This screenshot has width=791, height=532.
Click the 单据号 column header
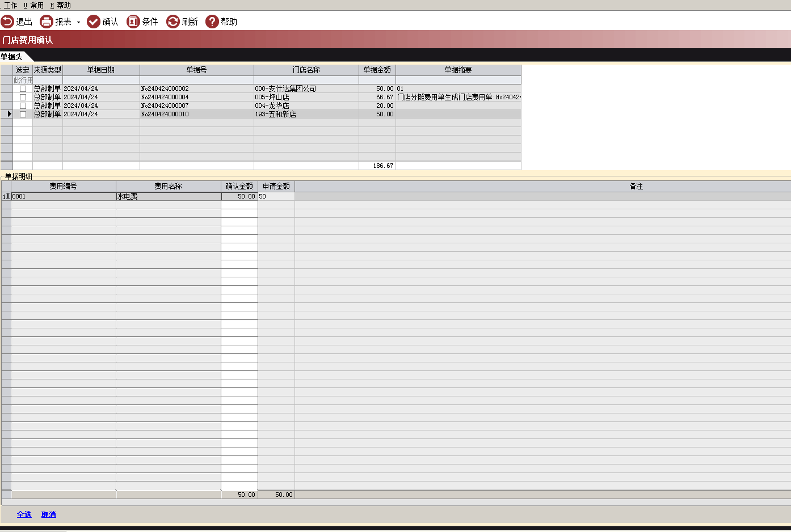coord(197,70)
